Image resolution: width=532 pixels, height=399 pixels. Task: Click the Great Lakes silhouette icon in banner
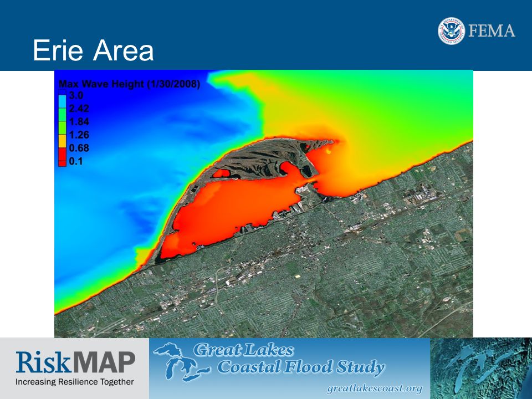[x=182, y=362]
